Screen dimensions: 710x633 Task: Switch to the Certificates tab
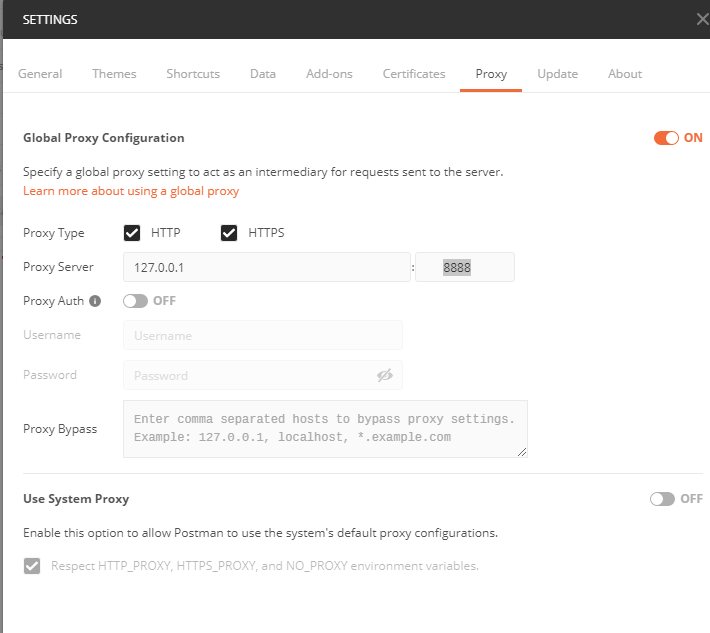pyautogui.click(x=414, y=74)
